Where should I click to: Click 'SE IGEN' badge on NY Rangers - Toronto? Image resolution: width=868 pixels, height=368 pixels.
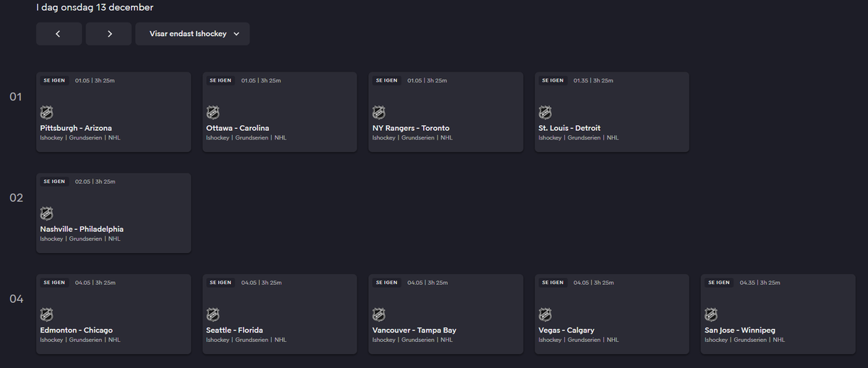click(387, 80)
